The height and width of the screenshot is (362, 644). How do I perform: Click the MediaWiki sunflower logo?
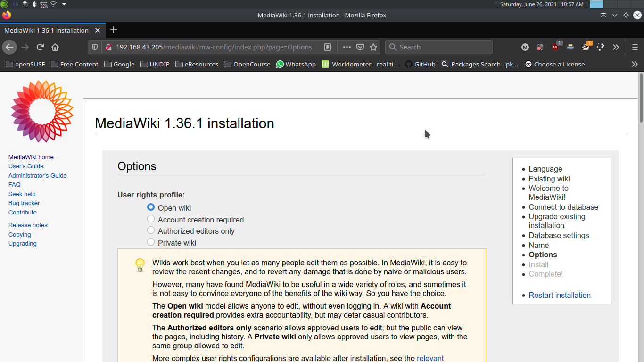(42, 111)
